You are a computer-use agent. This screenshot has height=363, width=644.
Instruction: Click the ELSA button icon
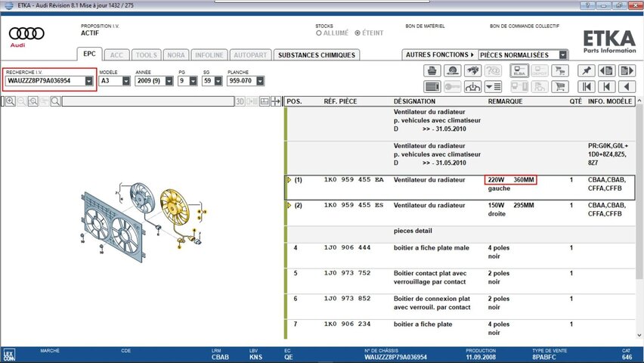coord(519,70)
